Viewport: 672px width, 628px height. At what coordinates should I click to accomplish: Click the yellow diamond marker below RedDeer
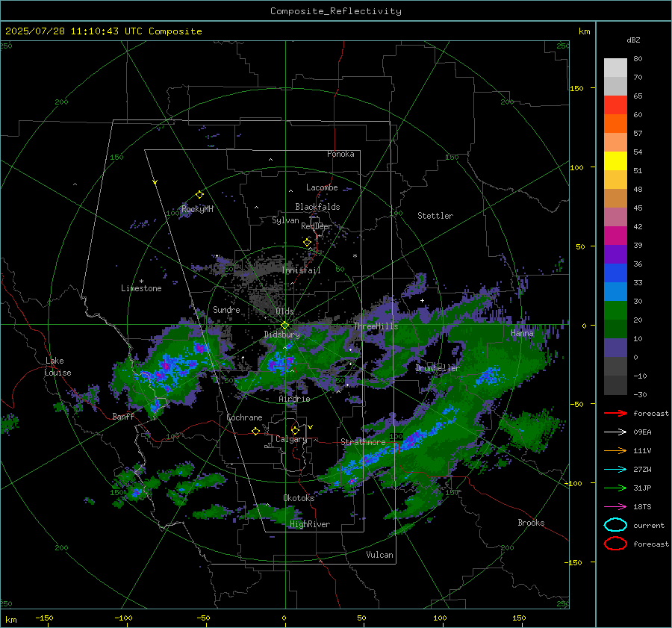pyautogui.click(x=307, y=243)
